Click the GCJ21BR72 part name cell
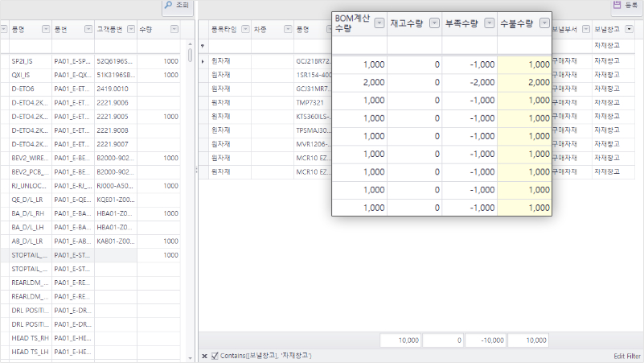Image resolution: width=644 pixels, height=363 pixels. pos(313,61)
